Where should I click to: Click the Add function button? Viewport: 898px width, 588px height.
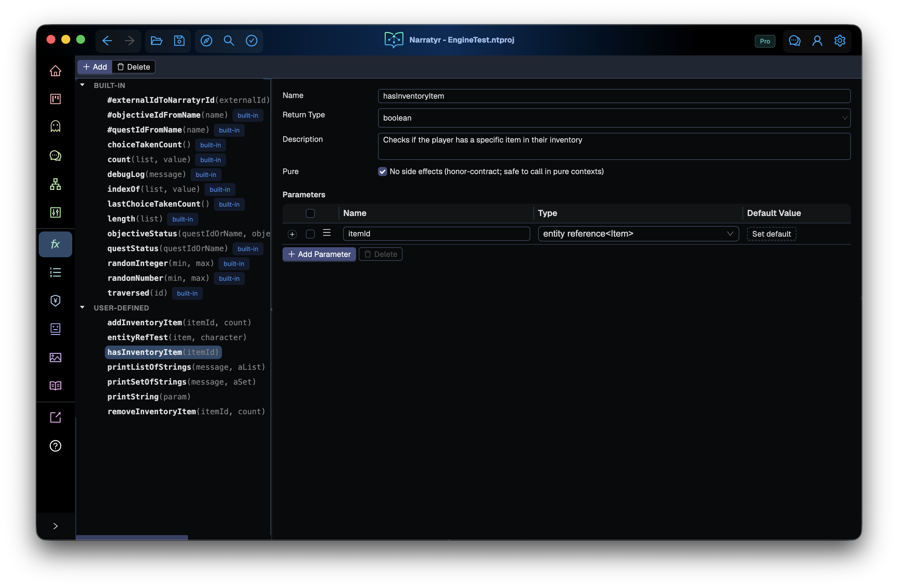point(95,67)
